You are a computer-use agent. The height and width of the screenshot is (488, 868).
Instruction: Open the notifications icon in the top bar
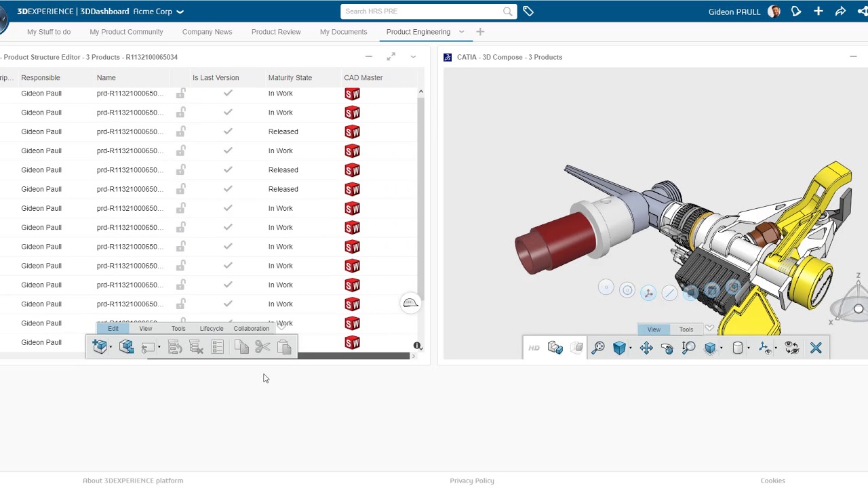tap(796, 12)
